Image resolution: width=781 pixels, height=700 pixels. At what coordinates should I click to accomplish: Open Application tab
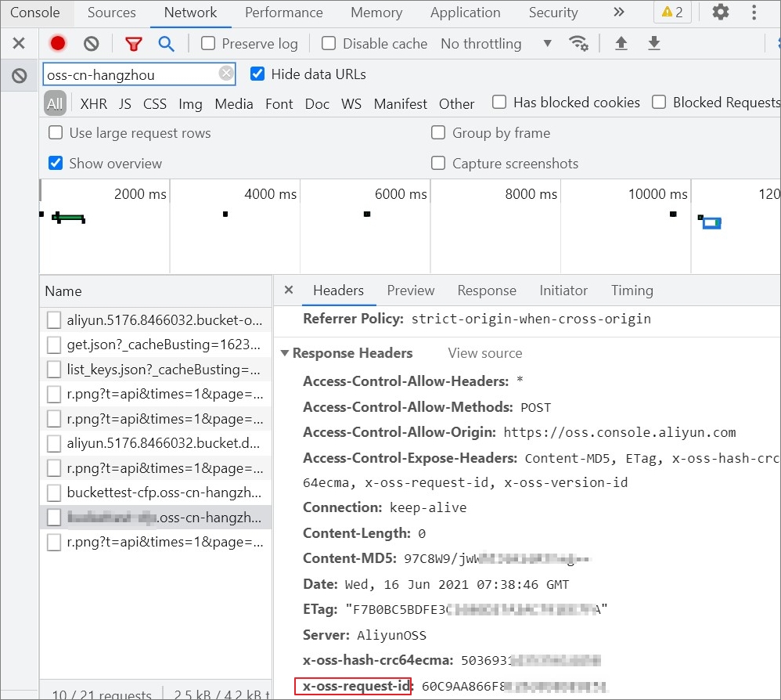point(465,13)
